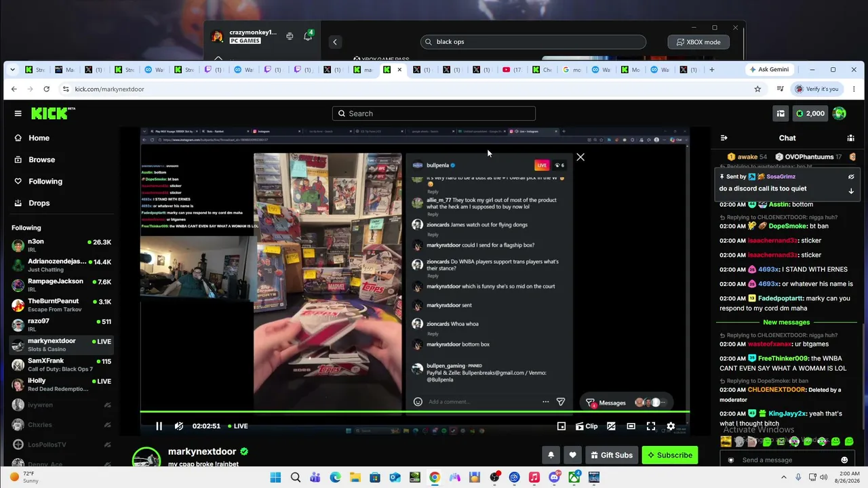Open the 2,000 KICKs balance button

tap(810, 114)
